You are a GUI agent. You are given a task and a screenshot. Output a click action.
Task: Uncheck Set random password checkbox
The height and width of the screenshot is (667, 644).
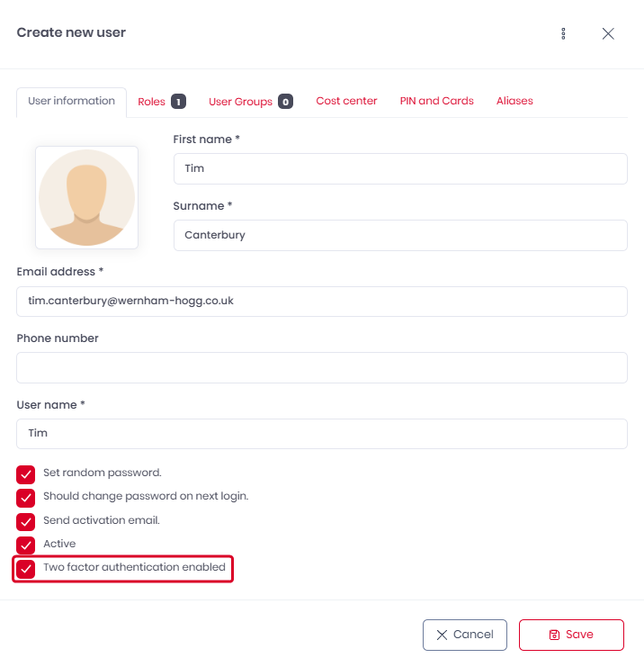(26, 474)
